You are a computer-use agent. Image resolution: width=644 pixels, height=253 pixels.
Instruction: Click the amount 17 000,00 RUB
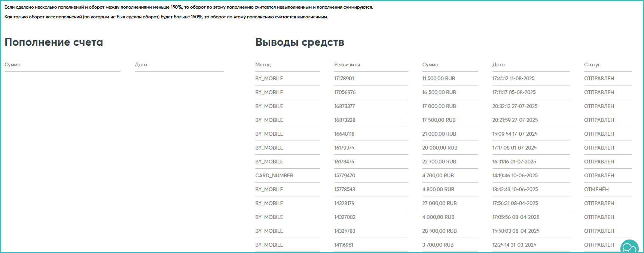439,106
